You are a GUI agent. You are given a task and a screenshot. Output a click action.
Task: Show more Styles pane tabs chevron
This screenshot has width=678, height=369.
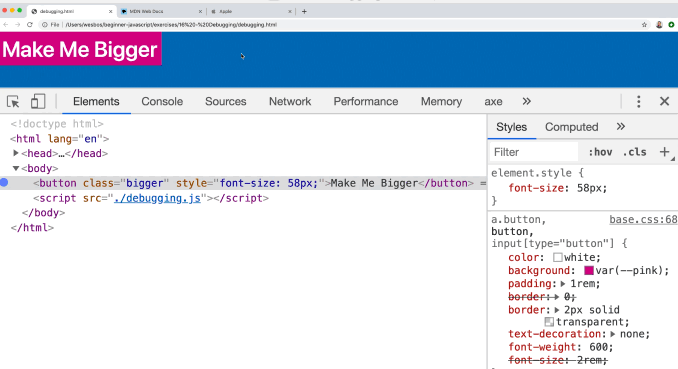(620, 126)
